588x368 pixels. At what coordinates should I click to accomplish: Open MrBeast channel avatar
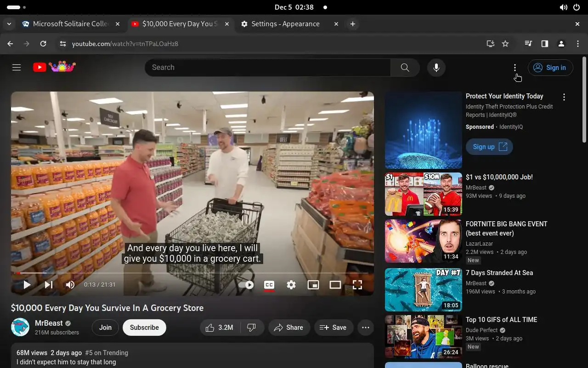coord(20,327)
